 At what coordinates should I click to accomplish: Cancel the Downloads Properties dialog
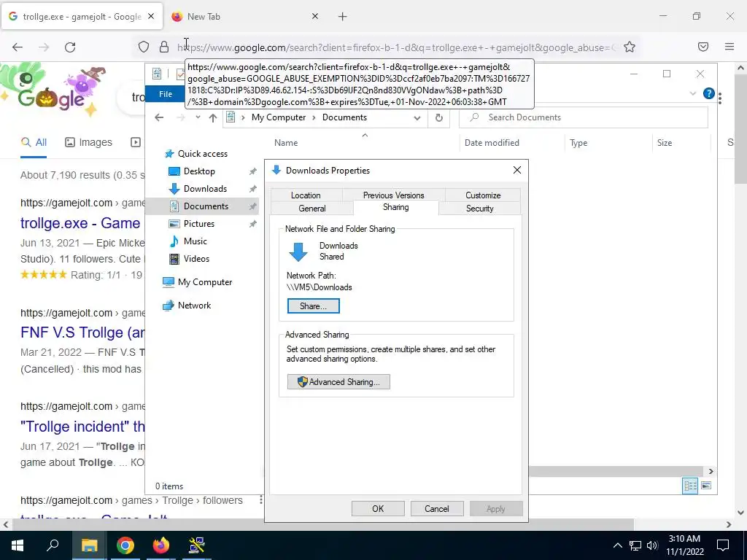click(x=436, y=508)
